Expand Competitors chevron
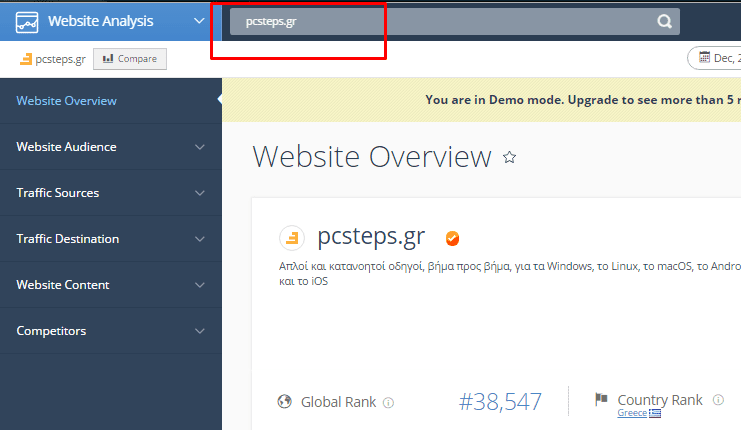The height and width of the screenshot is (430, 741). click(x=200, y=331)
